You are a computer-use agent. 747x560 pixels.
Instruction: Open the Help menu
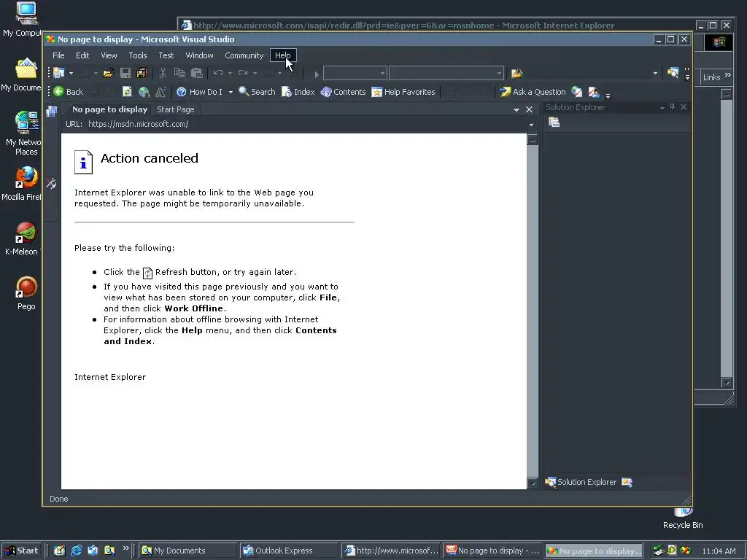click(283, 55)
